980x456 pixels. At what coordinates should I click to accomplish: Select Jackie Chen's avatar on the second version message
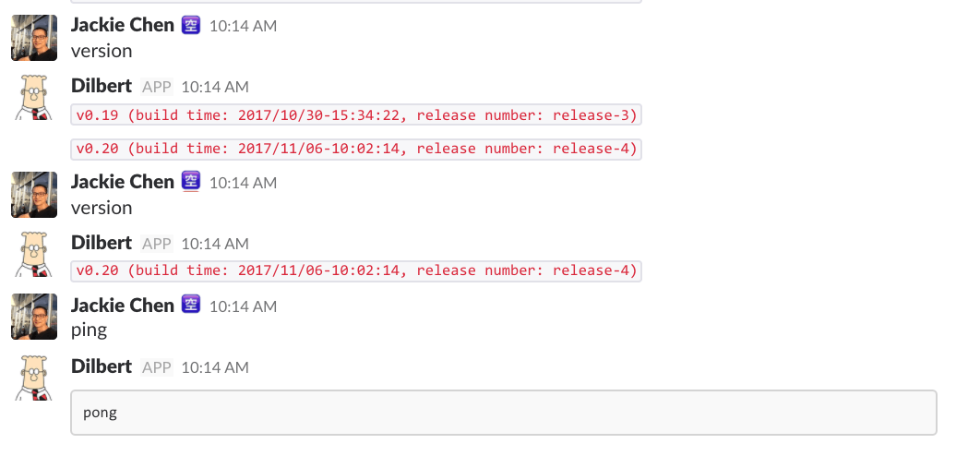pos(34,195)
